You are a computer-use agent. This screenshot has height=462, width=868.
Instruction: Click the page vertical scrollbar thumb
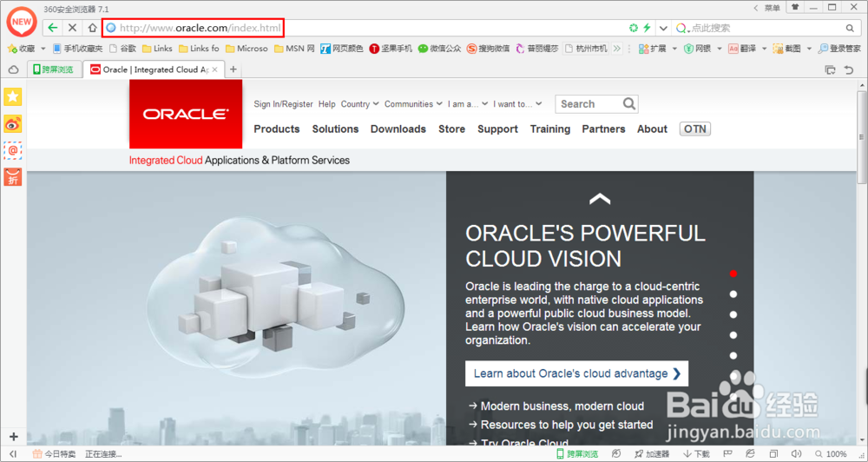862,135
